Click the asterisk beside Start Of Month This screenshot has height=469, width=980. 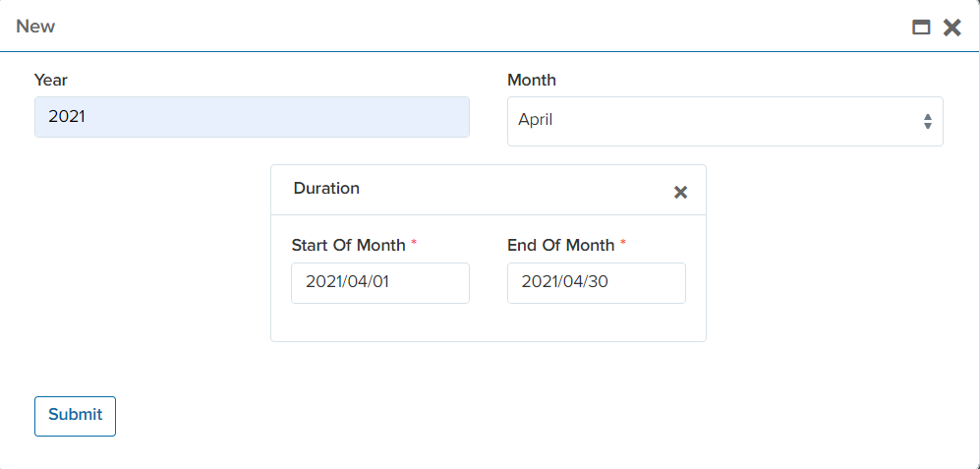click(x=414, y=243)
